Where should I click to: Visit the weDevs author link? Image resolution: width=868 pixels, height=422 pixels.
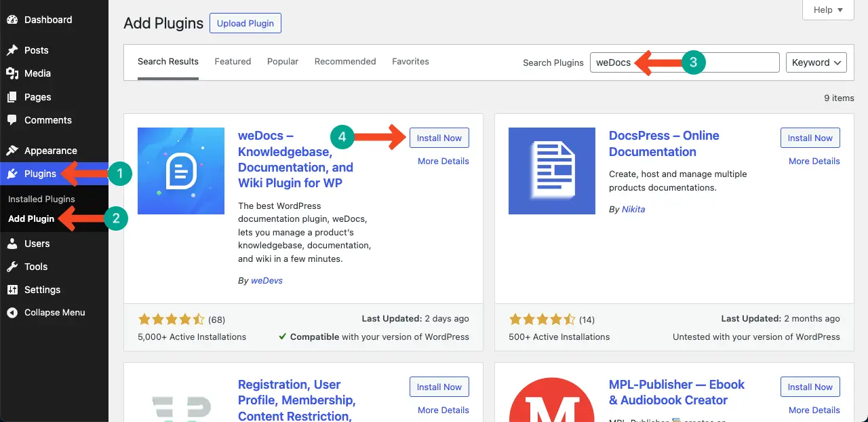click(x=267, y=280)
